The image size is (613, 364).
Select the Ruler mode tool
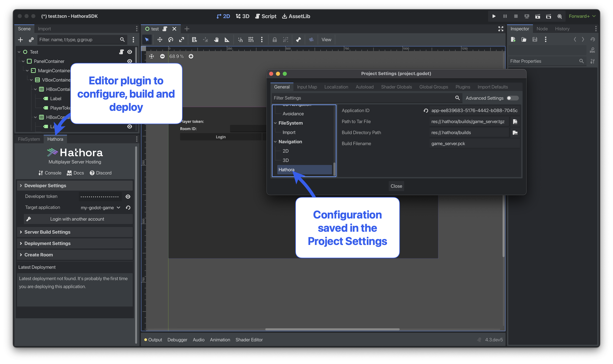point(227,39)
